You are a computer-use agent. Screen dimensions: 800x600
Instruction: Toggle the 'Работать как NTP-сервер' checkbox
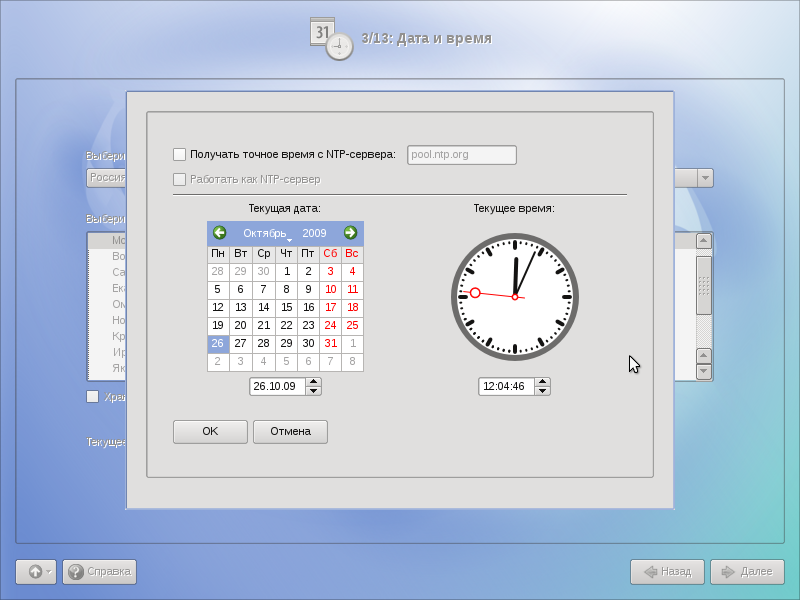pyautogui.click(x=180, y=179)
